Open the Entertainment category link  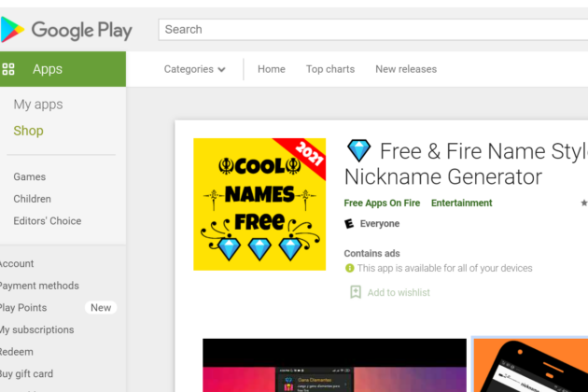[462, 203]
